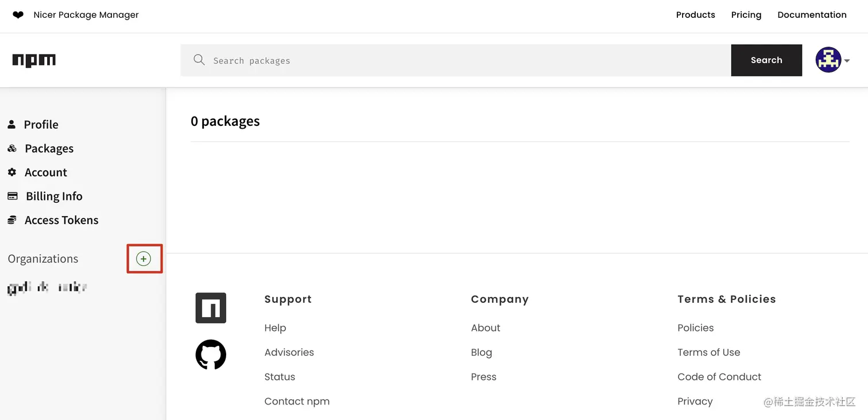Go to the Pricing page

tap(746, 15)
